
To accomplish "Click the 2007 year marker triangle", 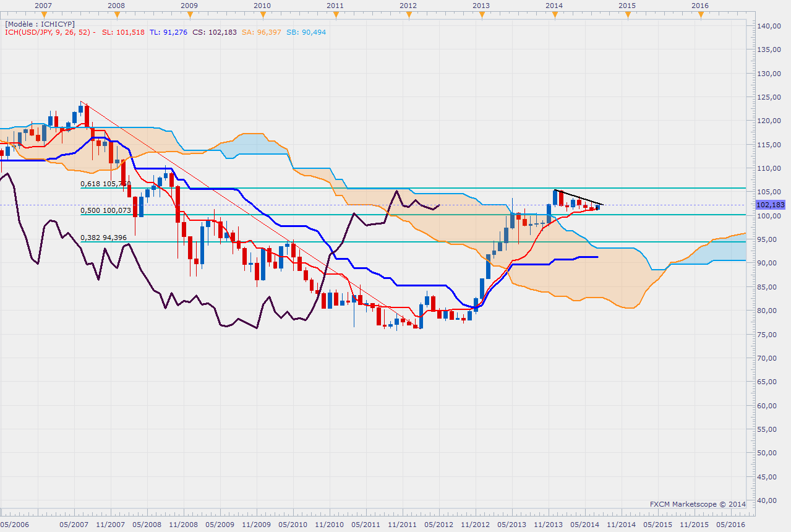I will point(43,15).
